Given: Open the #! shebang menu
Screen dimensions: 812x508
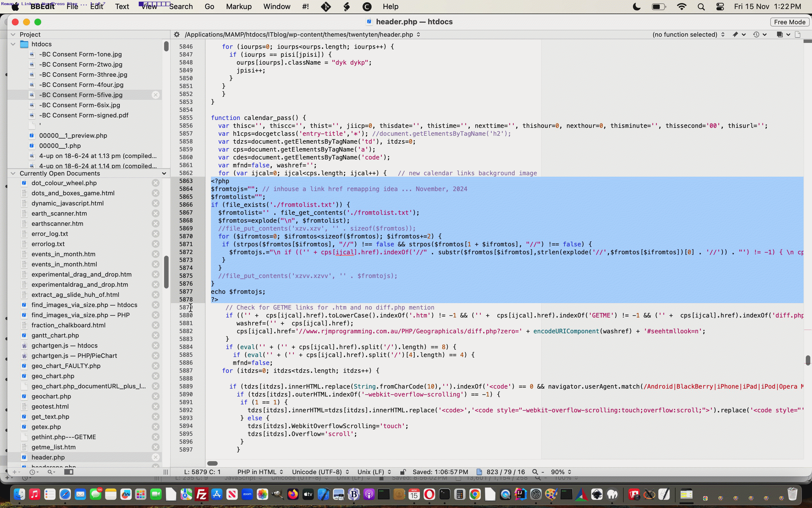Looking at the screenshot, I should coord(305,7).
